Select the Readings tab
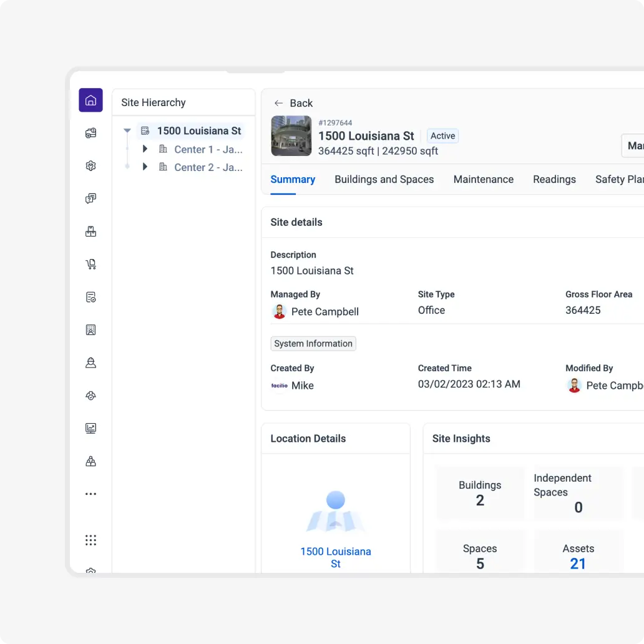 554,179
